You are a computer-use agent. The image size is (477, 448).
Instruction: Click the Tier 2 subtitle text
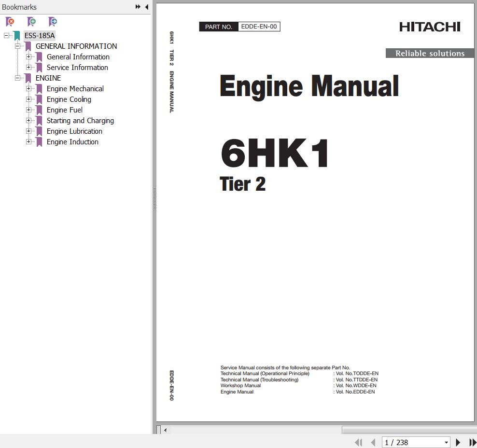(x=242, y=184)
